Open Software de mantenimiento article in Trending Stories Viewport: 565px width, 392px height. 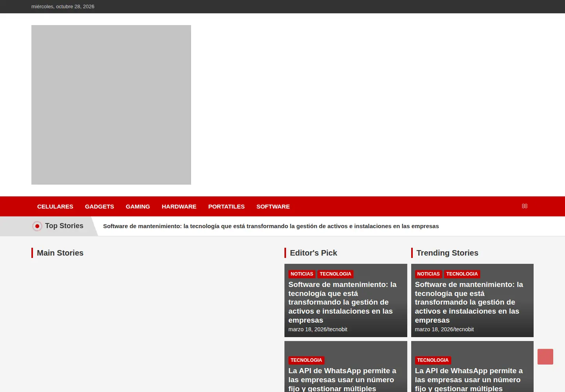click(469, 302)
